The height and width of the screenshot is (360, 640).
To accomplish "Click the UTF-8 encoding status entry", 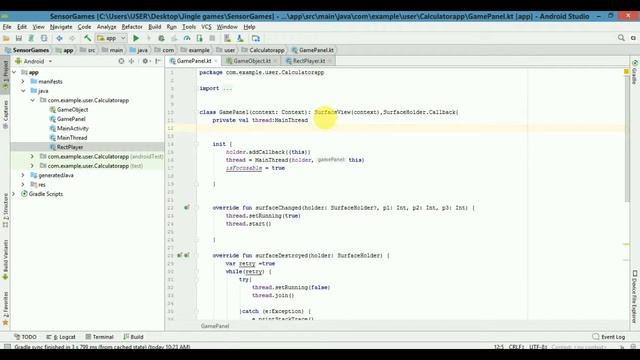I will (x=538, y=347).
